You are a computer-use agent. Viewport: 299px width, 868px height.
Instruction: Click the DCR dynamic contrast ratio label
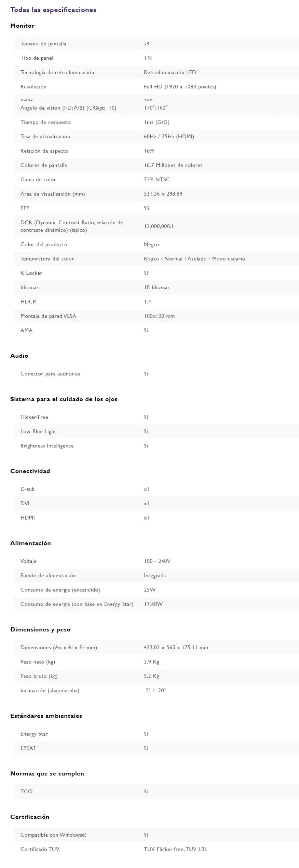tap(72, 226)
